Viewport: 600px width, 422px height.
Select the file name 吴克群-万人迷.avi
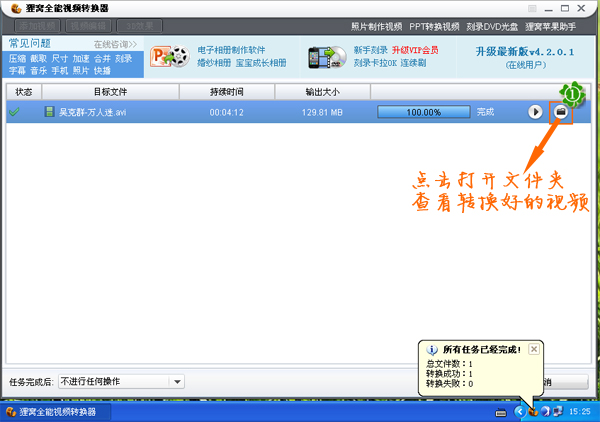pos(93,112)
